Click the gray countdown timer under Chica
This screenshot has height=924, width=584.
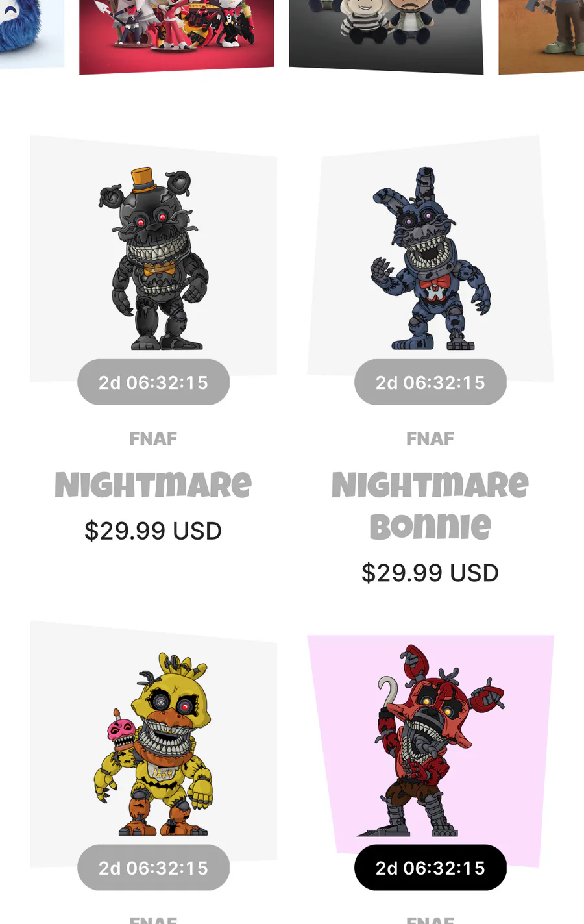pos(153,868)
